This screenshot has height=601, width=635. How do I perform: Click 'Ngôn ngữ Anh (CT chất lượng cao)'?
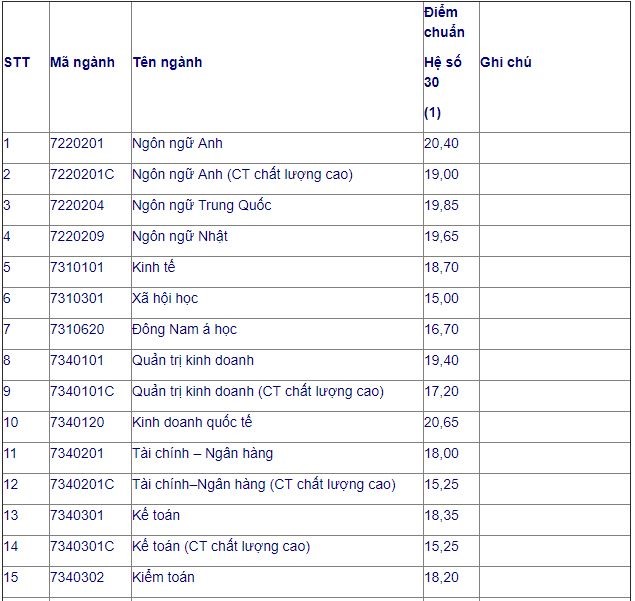[243, 175]
